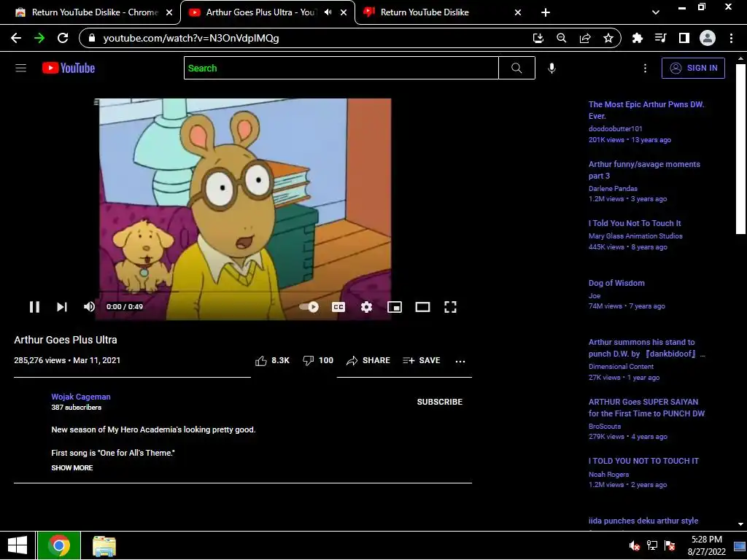747x560 pixels.
Task: Install app icon in address bar
Action: click(538, 38)
